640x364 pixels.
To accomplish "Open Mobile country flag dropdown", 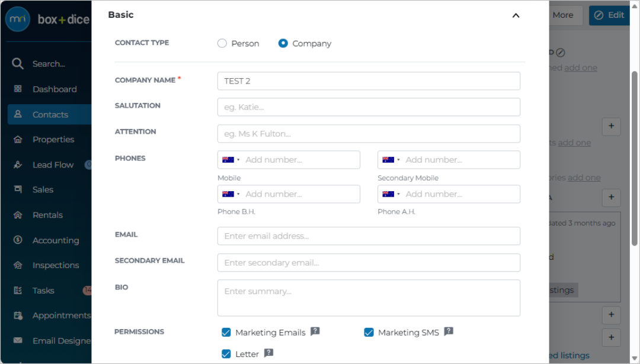I will [231, 160].
